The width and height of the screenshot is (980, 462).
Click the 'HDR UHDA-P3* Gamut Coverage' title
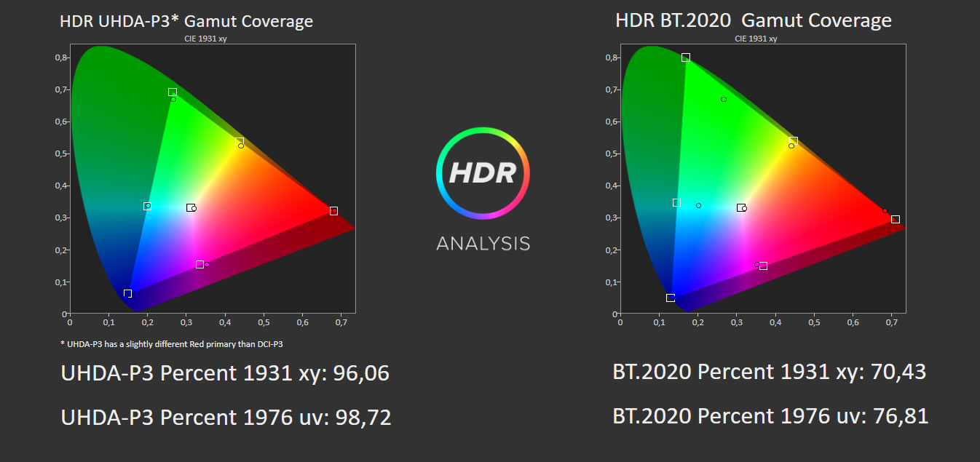pos(186,21)
